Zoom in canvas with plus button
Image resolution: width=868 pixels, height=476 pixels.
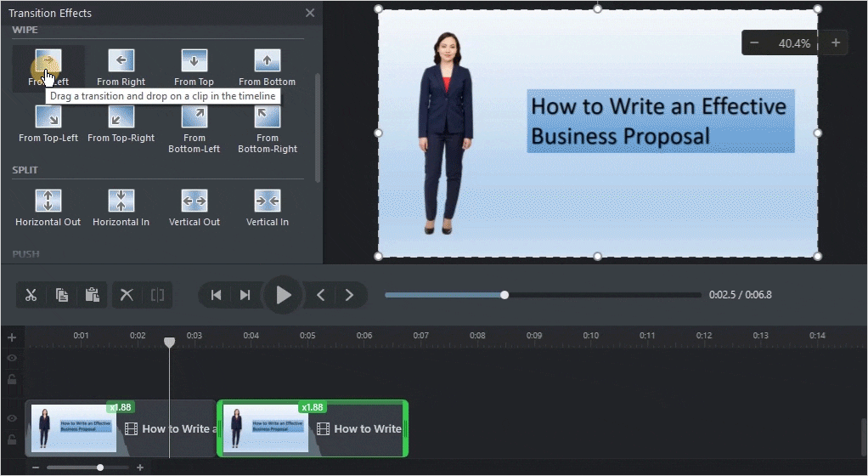[x=836, y=42]
